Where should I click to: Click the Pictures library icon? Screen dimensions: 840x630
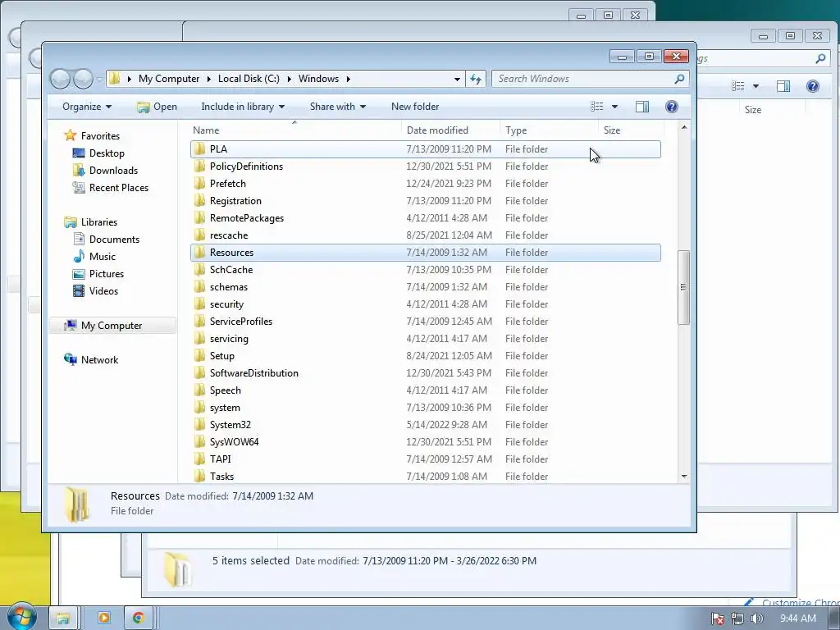79,274
